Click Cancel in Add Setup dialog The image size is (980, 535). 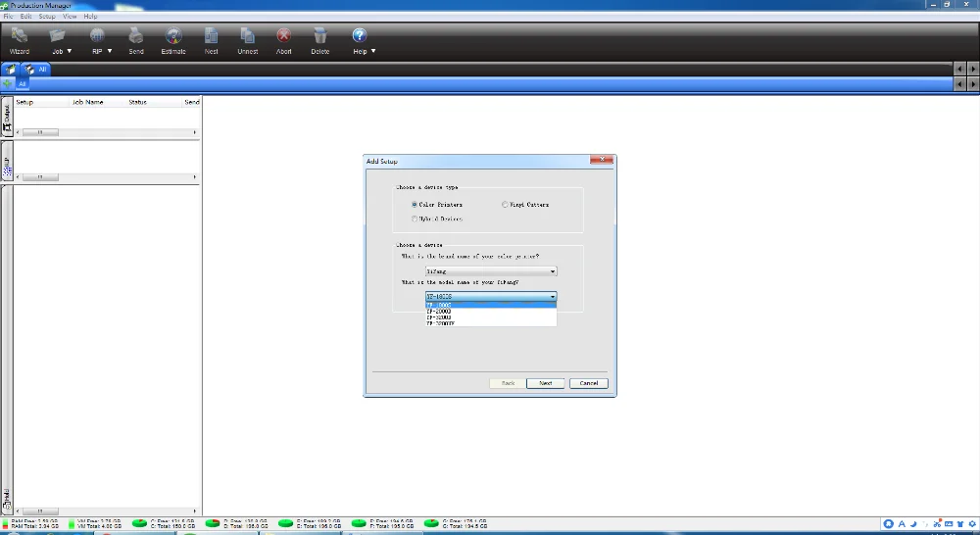tap(589, 383)
